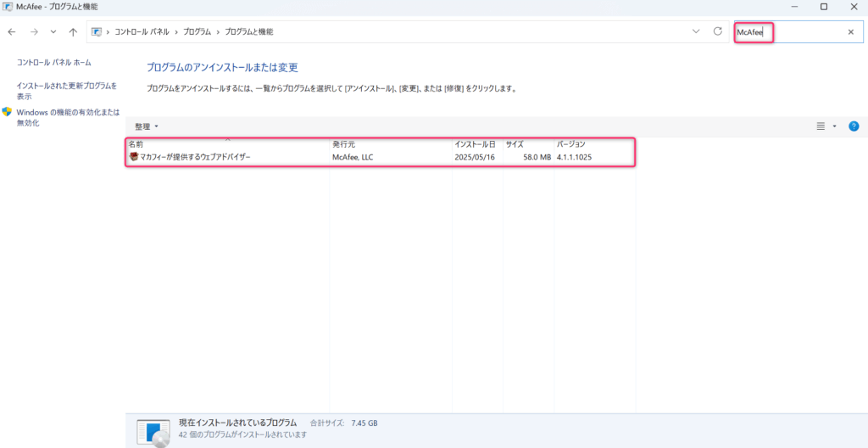Click the 58.0 MB size cell
The height and width of the screenshot is (448, 868).
(537, 158)
